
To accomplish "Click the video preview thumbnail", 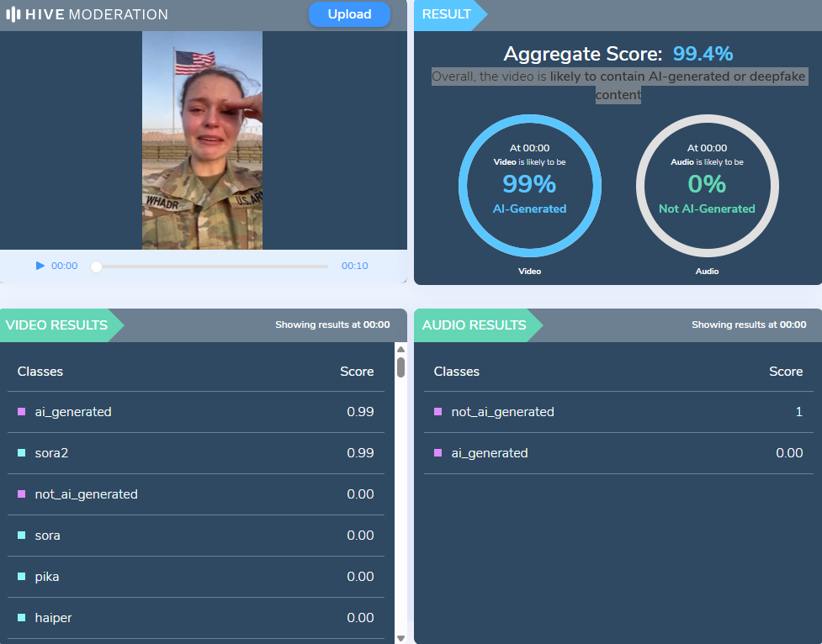I will click(202, 140).
